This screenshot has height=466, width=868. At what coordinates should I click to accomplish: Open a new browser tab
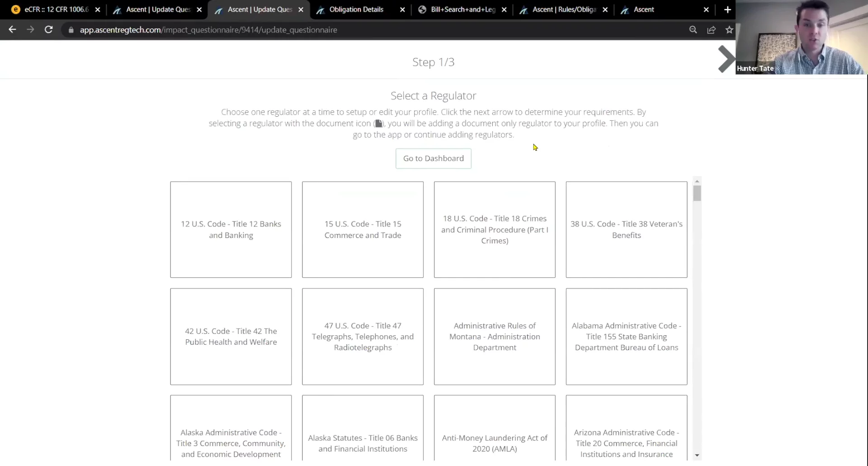pos(727,10)
